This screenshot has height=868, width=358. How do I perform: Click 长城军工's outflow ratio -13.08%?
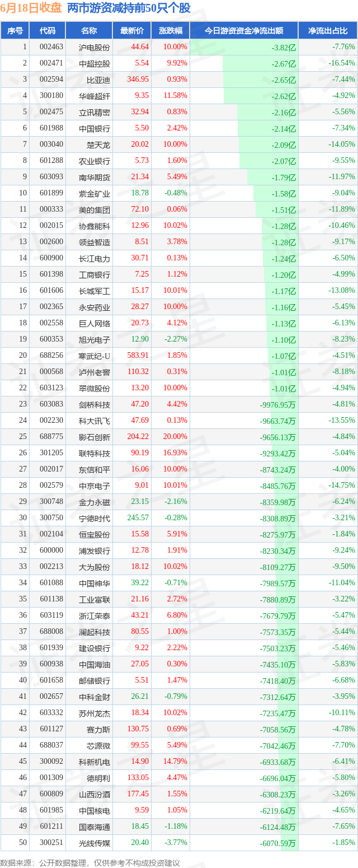click(x=343, y=290)
